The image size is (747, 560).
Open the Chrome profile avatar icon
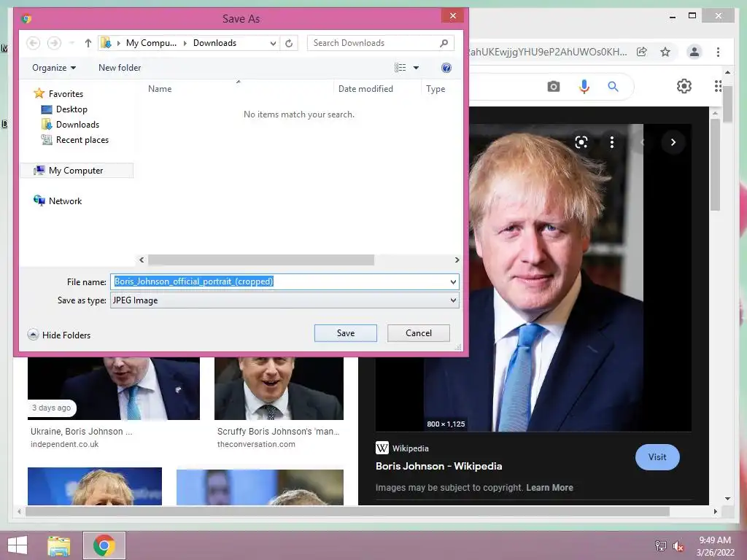(694, 52)
